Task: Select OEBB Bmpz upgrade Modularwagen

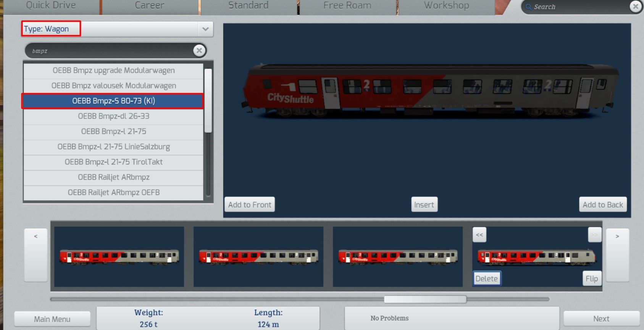Action: click(113, 71)
